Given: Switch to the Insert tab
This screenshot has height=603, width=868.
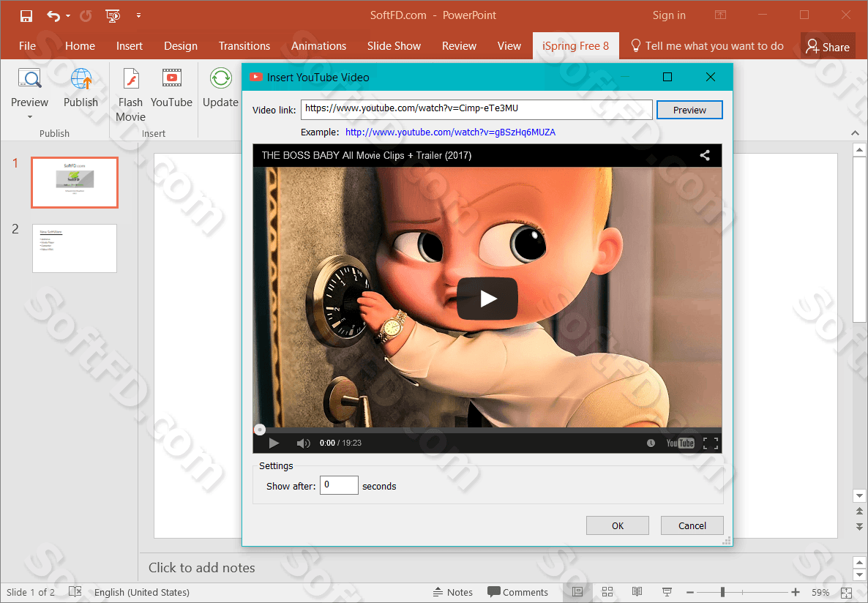Looking at the screenshot, I should pyautogui.click(x=129, y=46).
